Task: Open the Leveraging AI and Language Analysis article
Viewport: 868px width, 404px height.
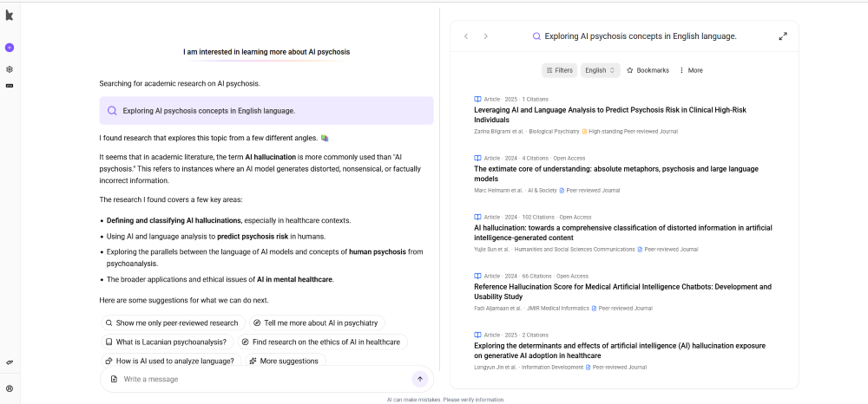Action: (x=610, y=115)
